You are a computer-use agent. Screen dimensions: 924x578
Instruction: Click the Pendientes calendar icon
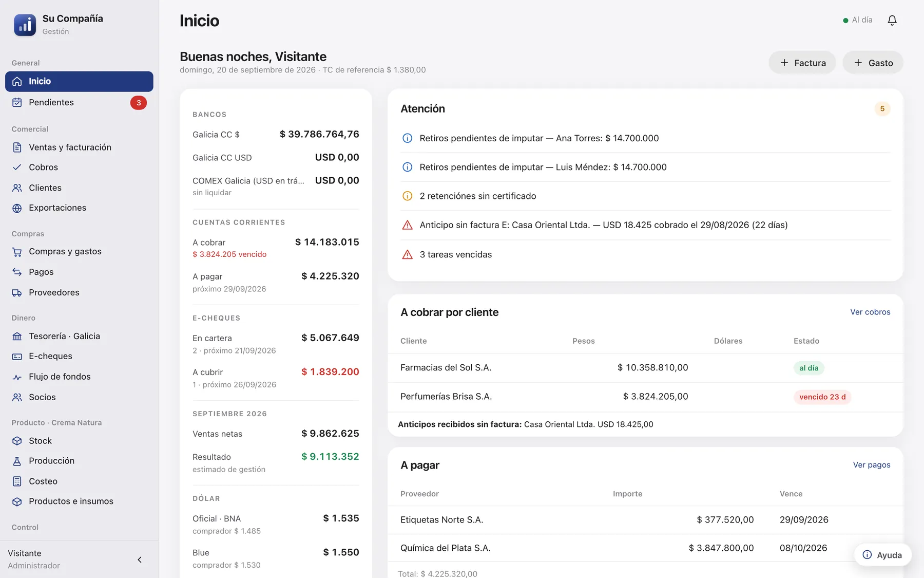pos(17,102)
